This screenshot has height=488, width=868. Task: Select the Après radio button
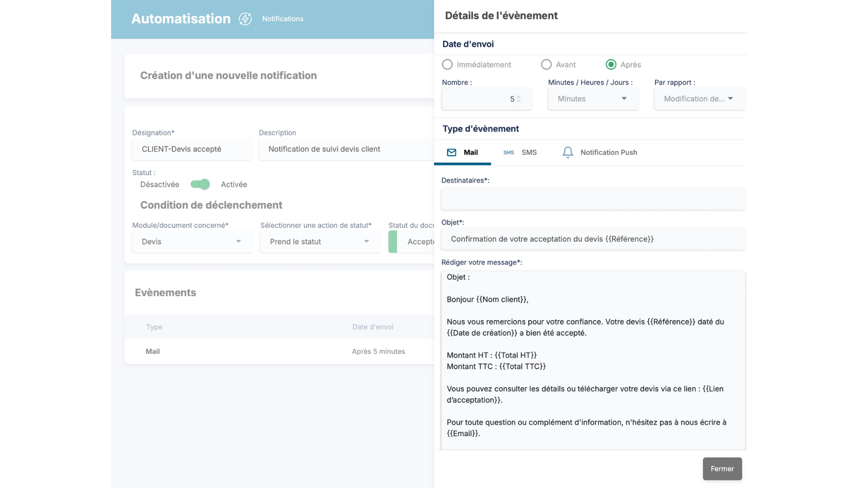[611, 65]
